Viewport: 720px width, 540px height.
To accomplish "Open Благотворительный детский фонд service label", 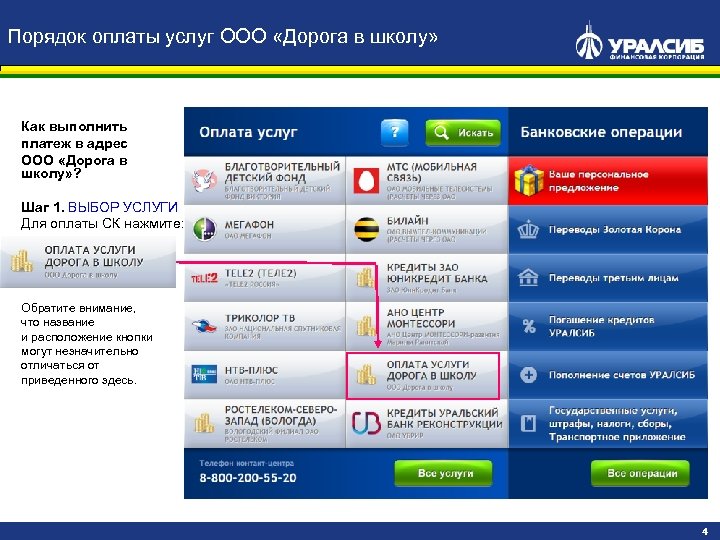I will coord(282,172).
